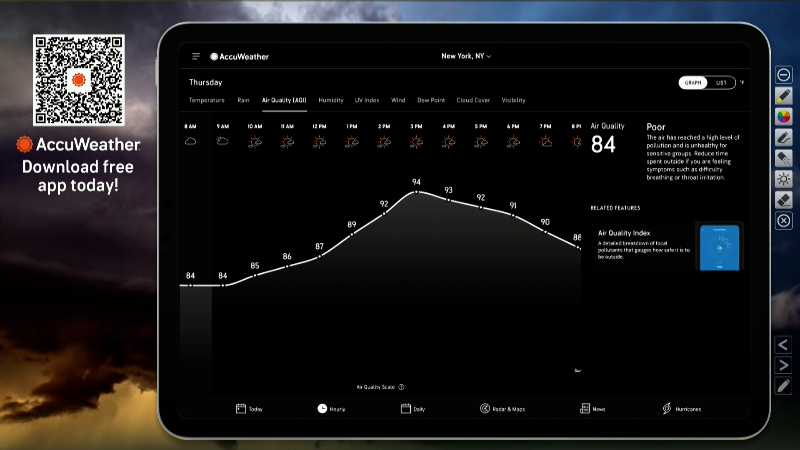This screenshot has height=450, width=800.
Task: Click the AccuWeather sun logo
Action: (x=214, y=57)
